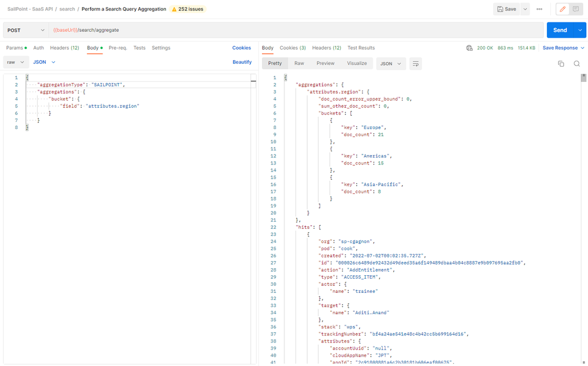Viewport: 588px width, 366px height.
Task: Switch response view to Preview
Action: point(325,63)
